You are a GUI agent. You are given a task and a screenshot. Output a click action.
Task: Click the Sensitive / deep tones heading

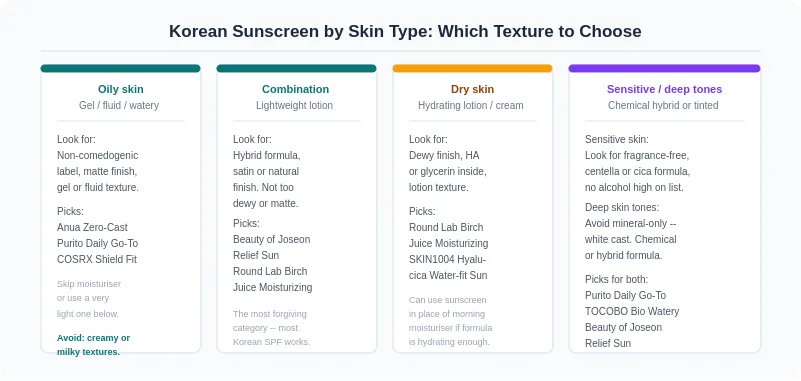pos(664,89)
